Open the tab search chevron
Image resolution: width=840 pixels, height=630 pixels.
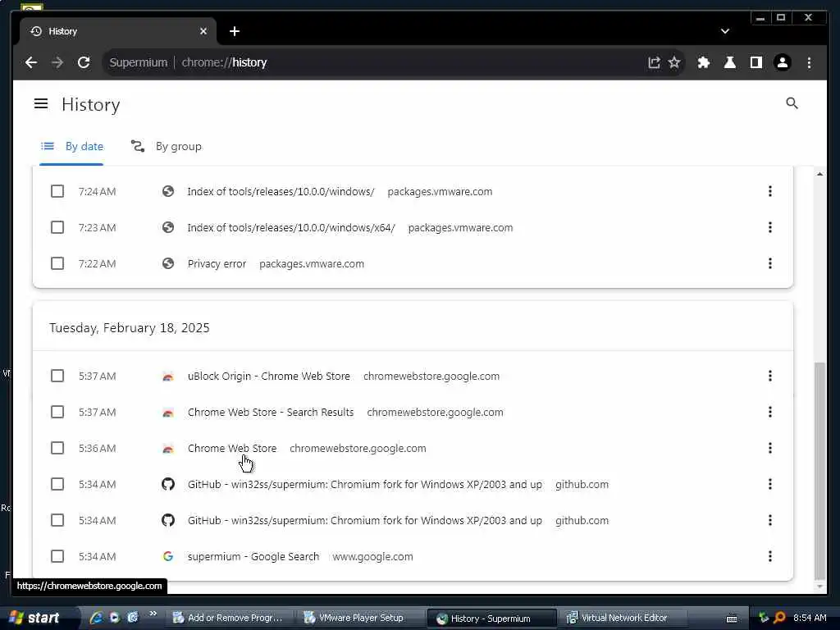click(x=725, y=31)
